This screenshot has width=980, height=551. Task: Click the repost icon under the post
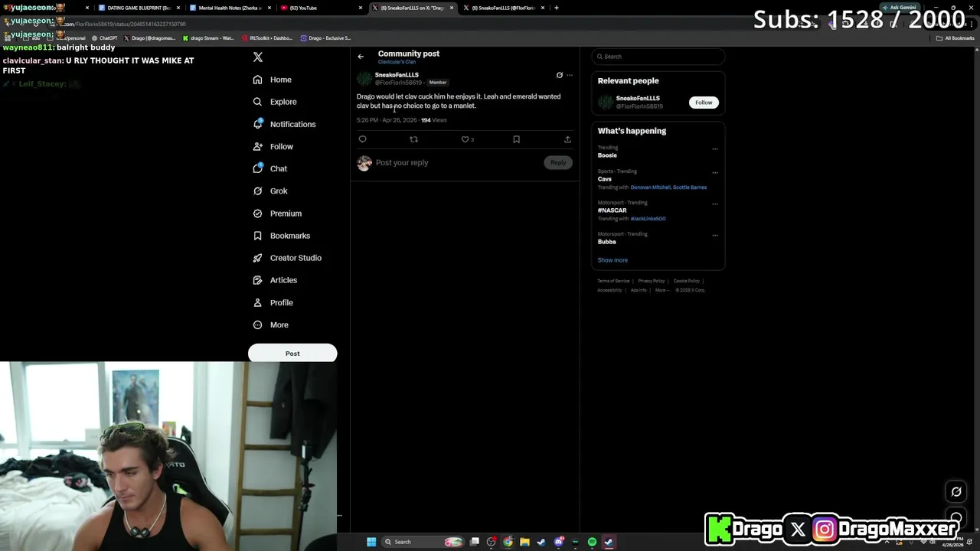click(x=413, y=139)
